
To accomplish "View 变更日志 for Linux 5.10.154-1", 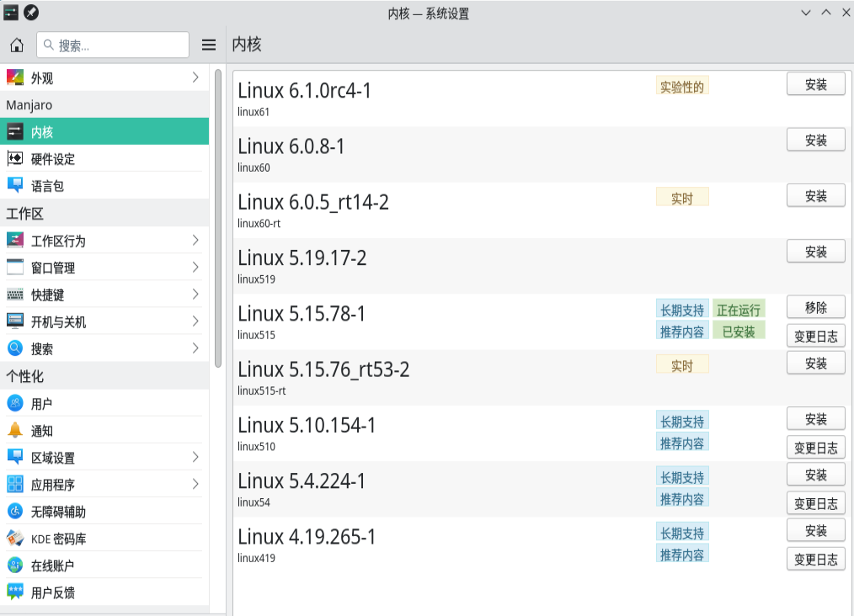I will (x=815, y=448).
